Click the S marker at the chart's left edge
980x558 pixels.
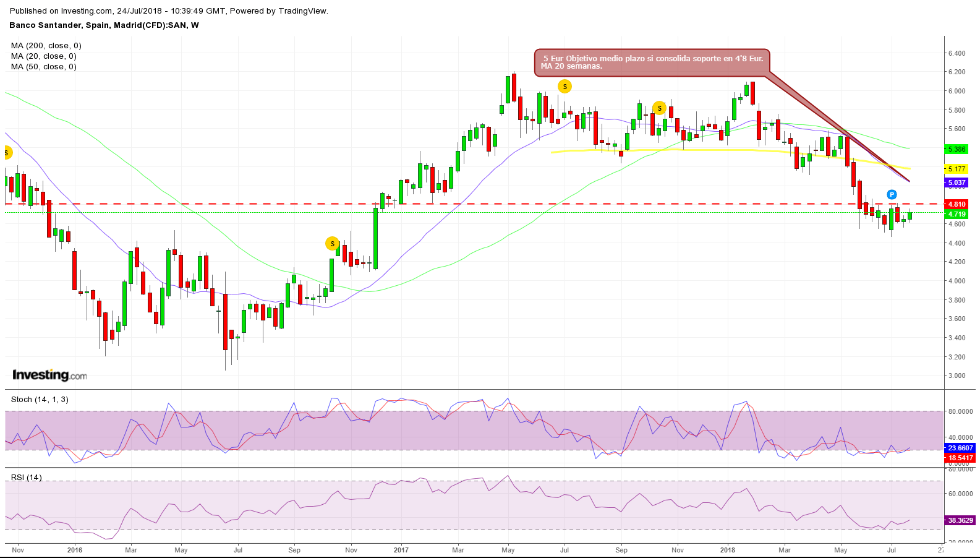tap(7, 153)
